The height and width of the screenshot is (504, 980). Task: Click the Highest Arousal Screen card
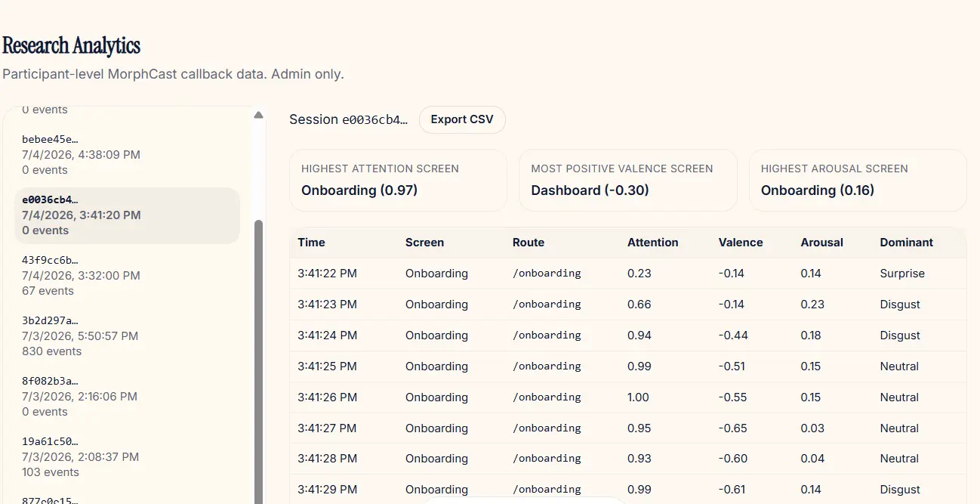(858, 180)
